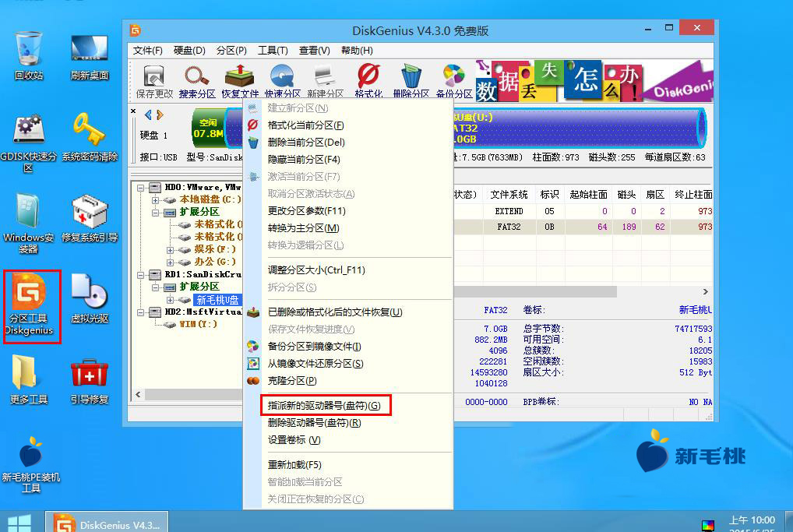Choose 删除当前分区(Del) from context menu
This screenshot has width=793, height=532.
[348, 142]
